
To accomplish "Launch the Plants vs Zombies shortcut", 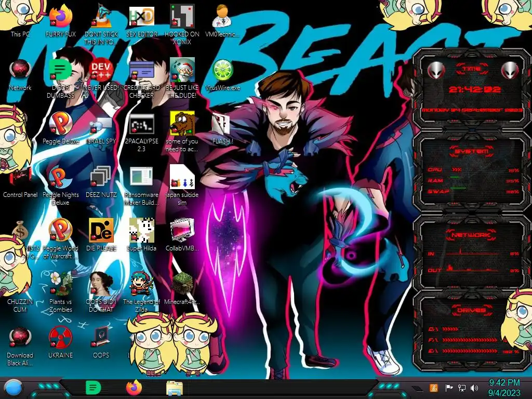I will pos(60,292).
